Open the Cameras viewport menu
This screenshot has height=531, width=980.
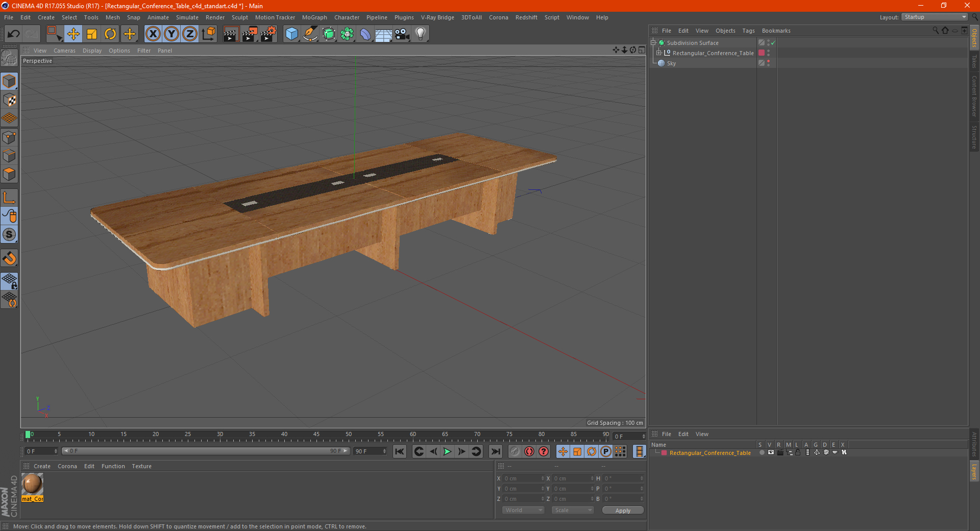tap(64, 51)
